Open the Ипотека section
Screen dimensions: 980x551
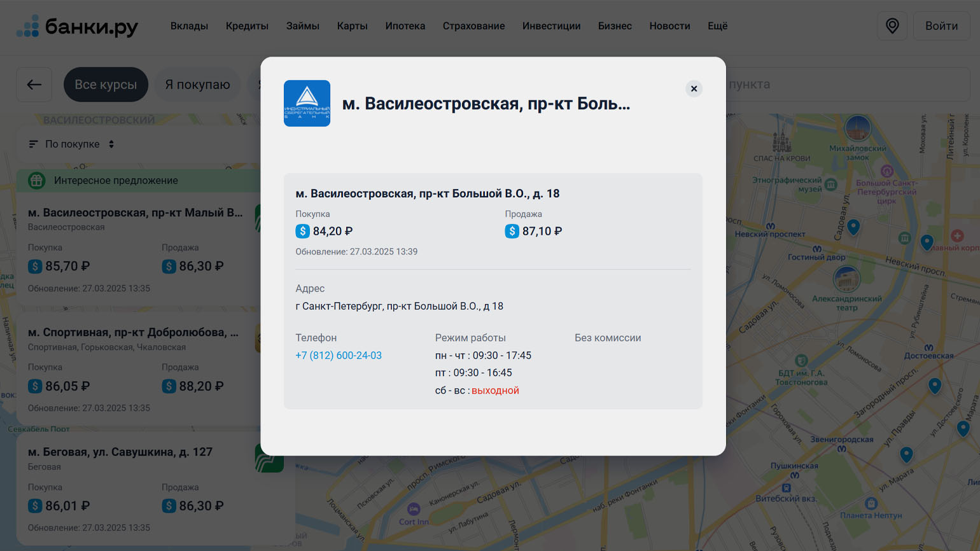tap(405, 26)
